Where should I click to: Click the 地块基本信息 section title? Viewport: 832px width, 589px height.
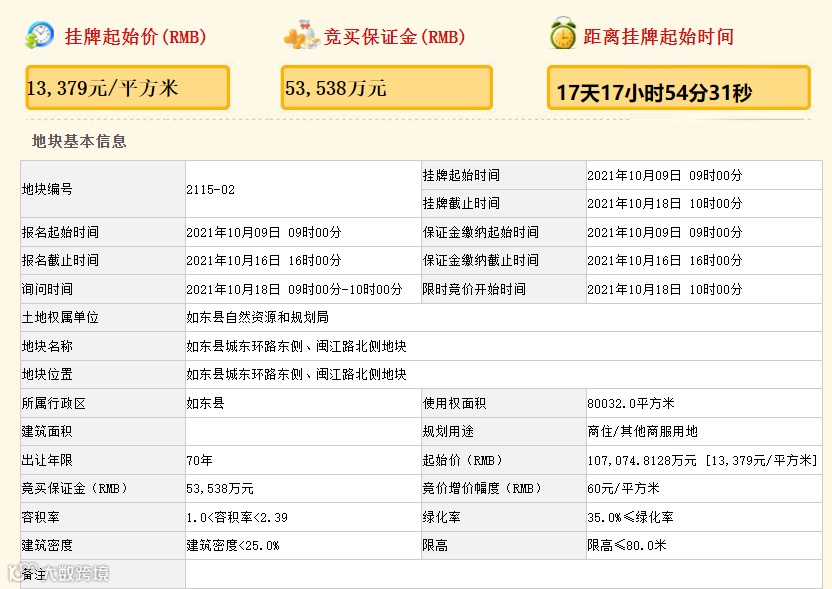79,141
